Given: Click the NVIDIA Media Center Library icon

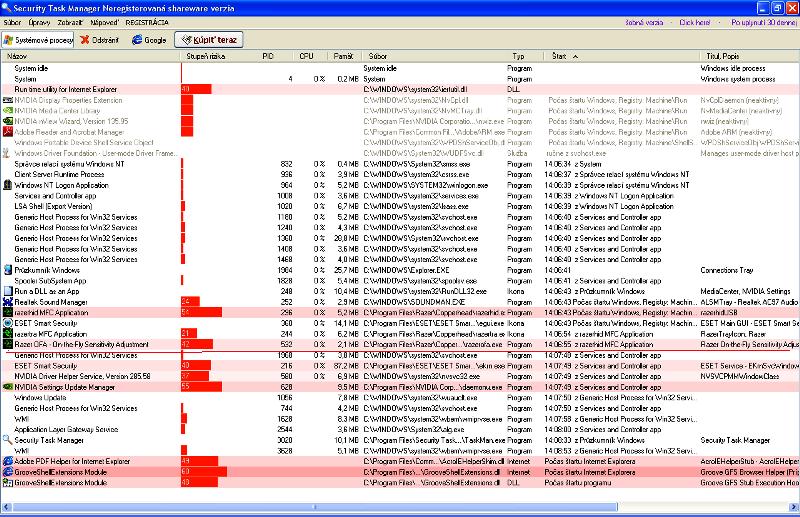Looking at the screenshot, I should (8, 111).
